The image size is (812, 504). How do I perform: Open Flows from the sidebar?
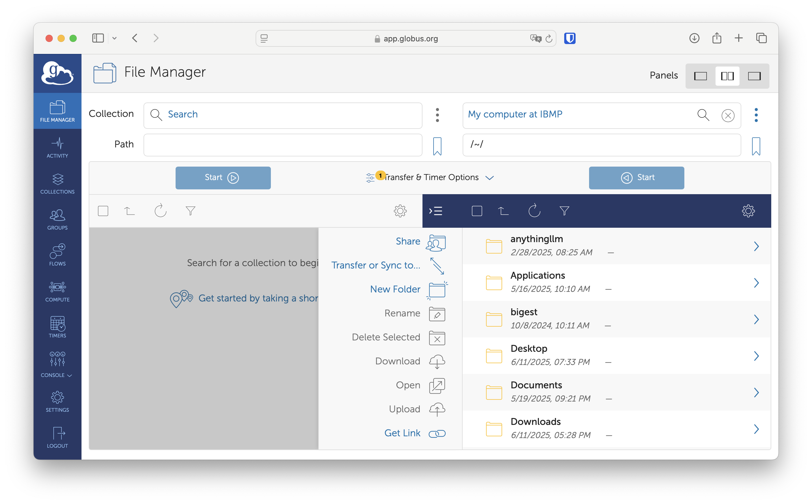[57, 255]
